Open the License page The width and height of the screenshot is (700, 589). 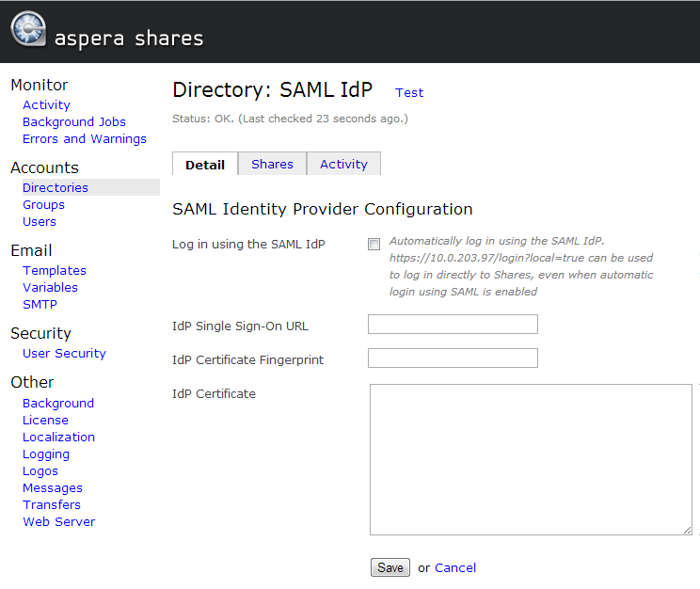point(45,421)
